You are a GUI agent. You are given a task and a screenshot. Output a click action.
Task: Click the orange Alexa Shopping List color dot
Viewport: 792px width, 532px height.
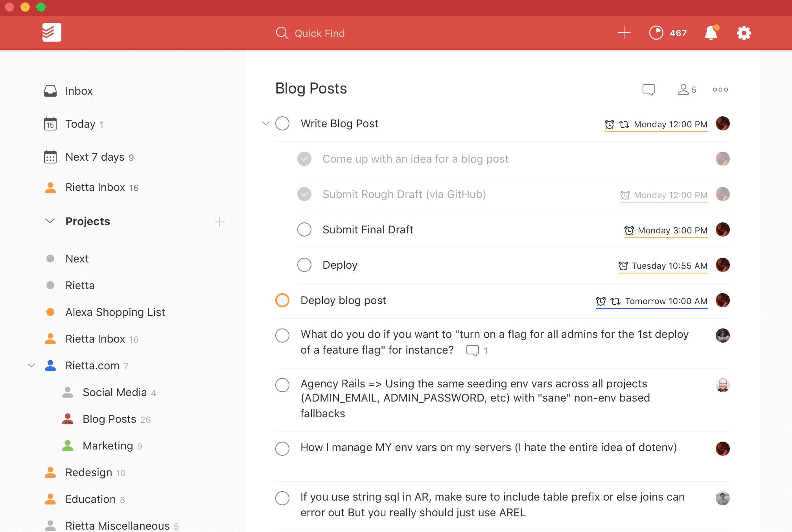tap(50, 312)
